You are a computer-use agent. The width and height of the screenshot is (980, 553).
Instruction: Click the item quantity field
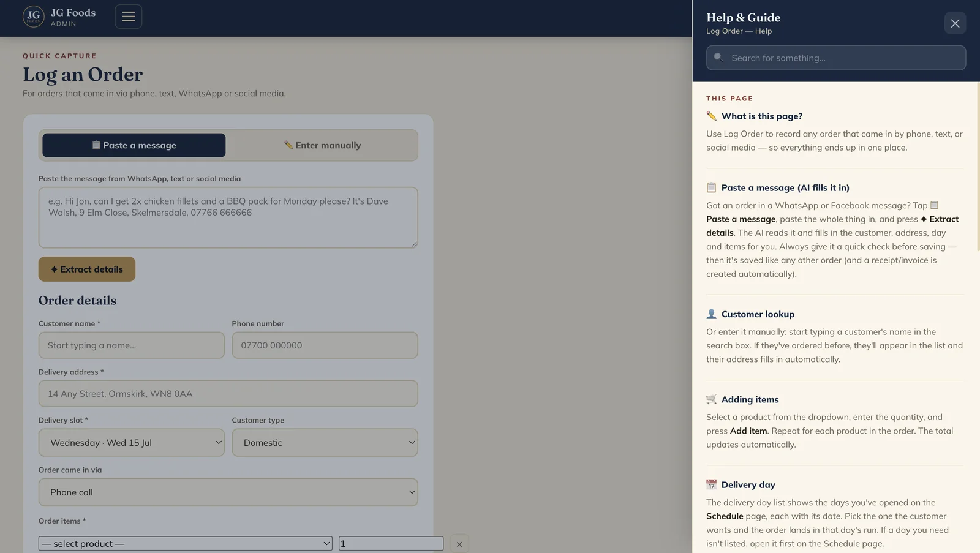click(x=391, y=544)
